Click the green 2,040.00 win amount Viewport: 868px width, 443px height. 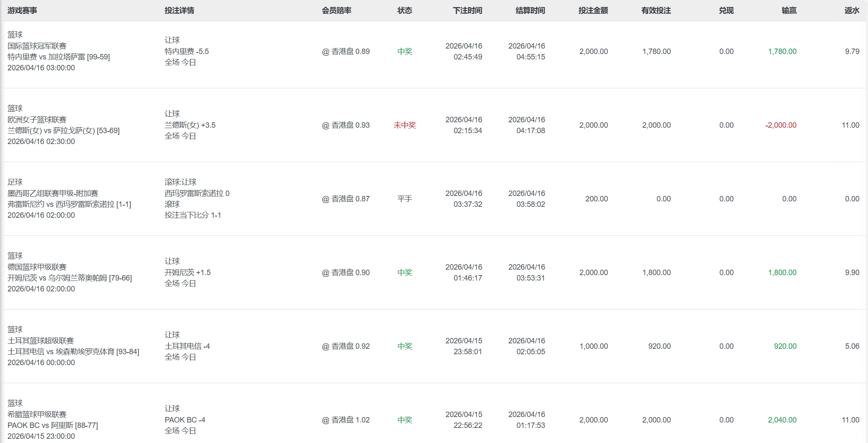click(782, 420)
